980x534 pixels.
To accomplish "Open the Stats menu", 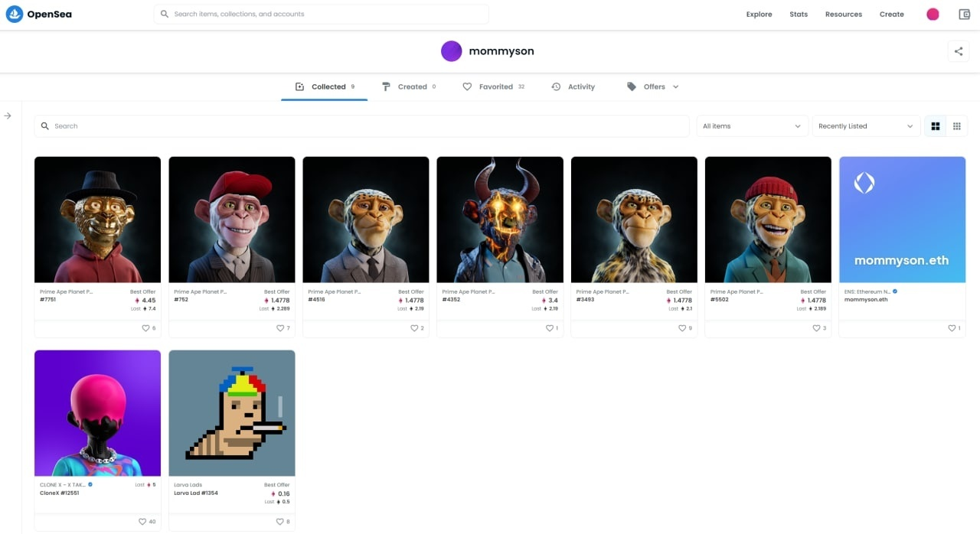I will (799, 15).
